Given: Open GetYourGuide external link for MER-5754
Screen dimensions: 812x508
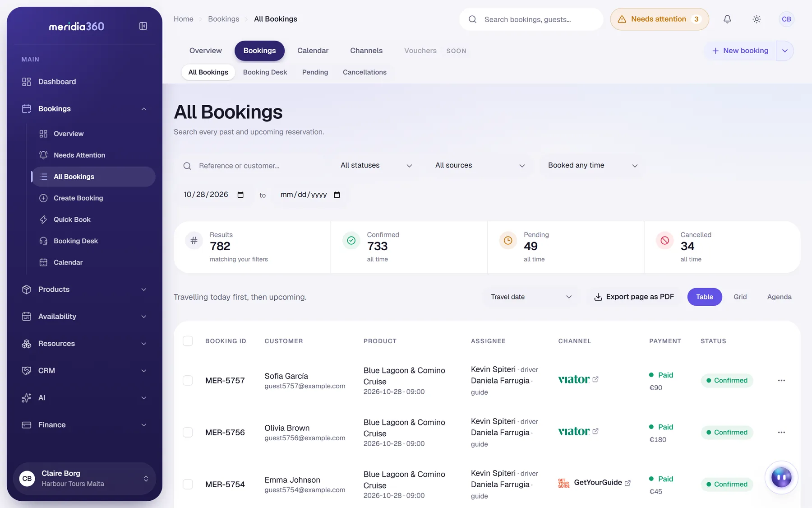Looking at the screenshot, I should click(x=627, y=483).
